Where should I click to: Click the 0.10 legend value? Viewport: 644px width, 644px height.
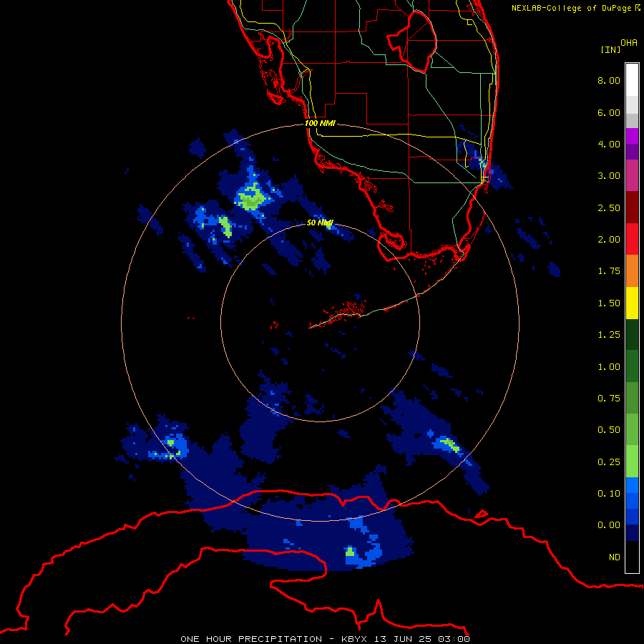[609, 494]
